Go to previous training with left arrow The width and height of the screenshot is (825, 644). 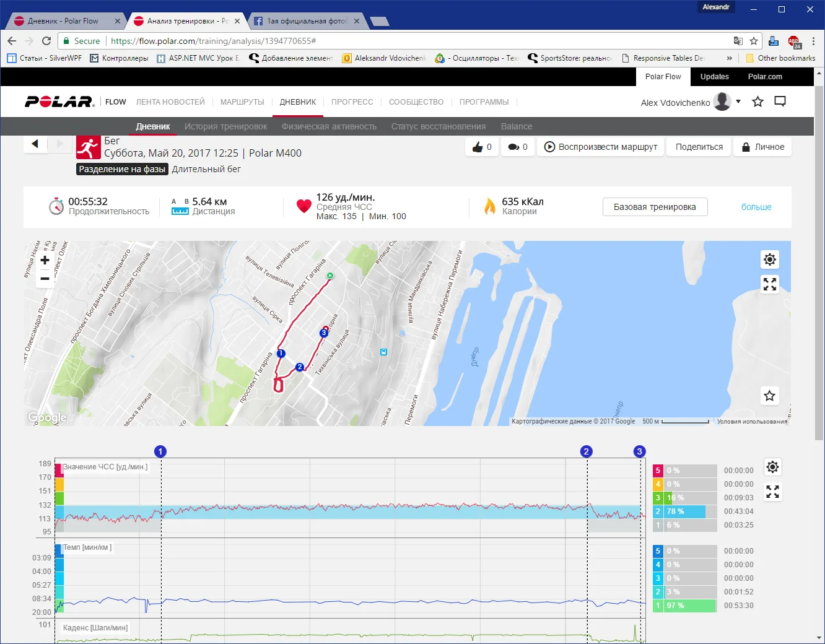coord(35,144)
